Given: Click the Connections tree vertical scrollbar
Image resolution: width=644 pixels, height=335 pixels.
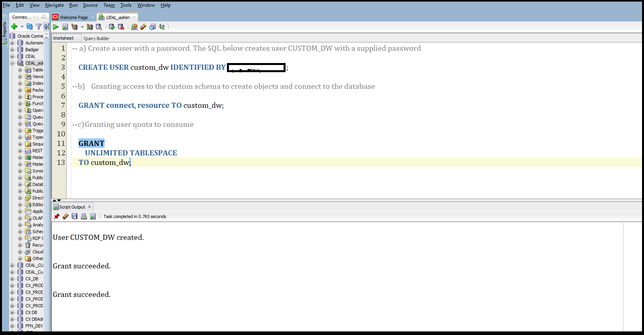Looking at the screenshot, I should [x=47, y=182].
